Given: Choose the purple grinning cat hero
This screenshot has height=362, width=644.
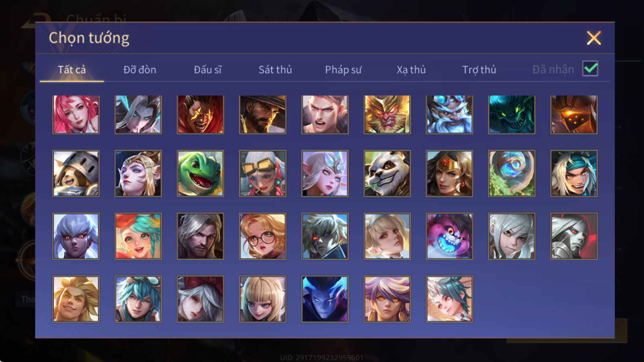Looking at the screenshot, I should [x=449, y=236].
